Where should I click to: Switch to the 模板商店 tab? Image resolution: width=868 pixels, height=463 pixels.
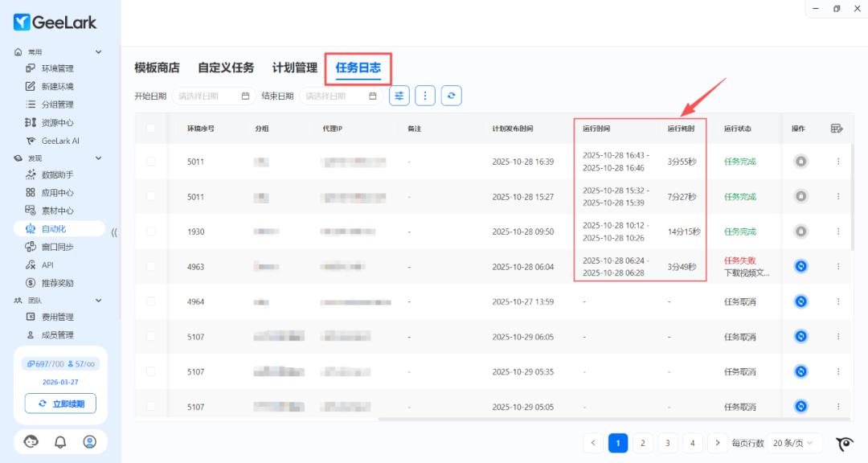[x=158, y=68]
